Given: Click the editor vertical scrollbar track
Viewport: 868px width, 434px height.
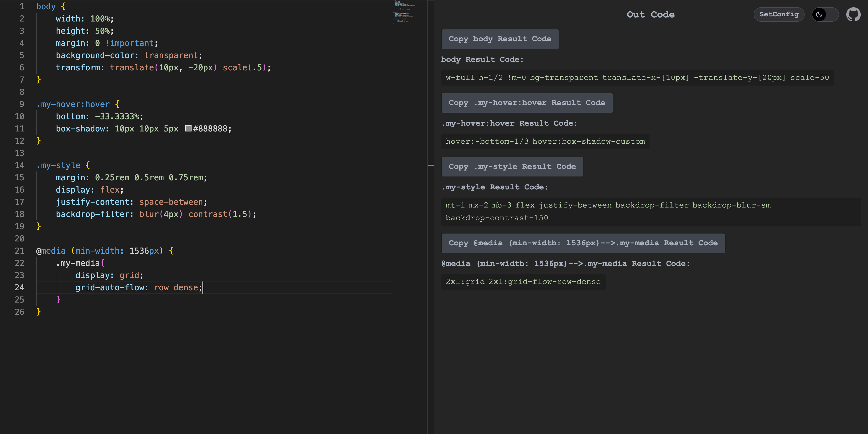Looking at the screenshot, I should coord(431,217).
